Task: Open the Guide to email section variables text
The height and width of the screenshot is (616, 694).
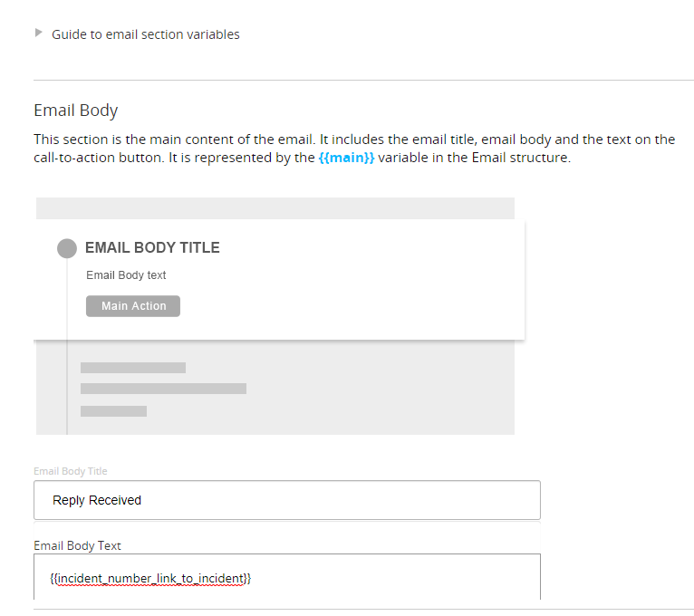Action: tap(146, 34)
